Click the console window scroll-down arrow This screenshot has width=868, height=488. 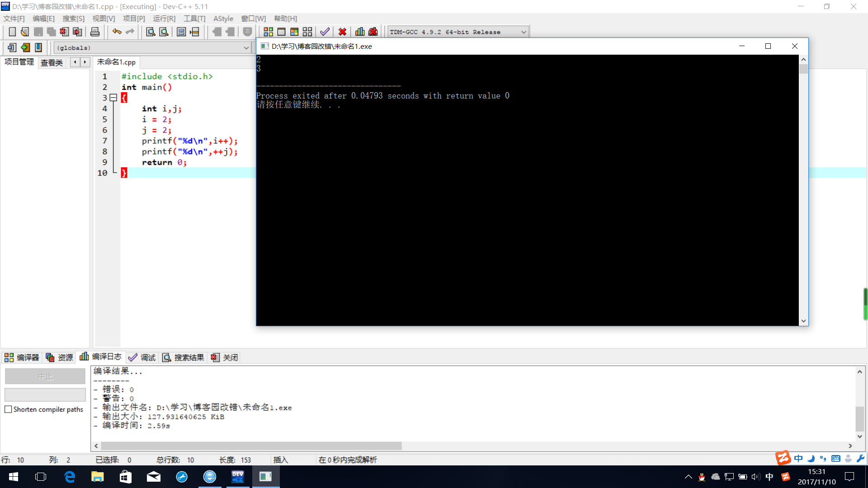803,321
